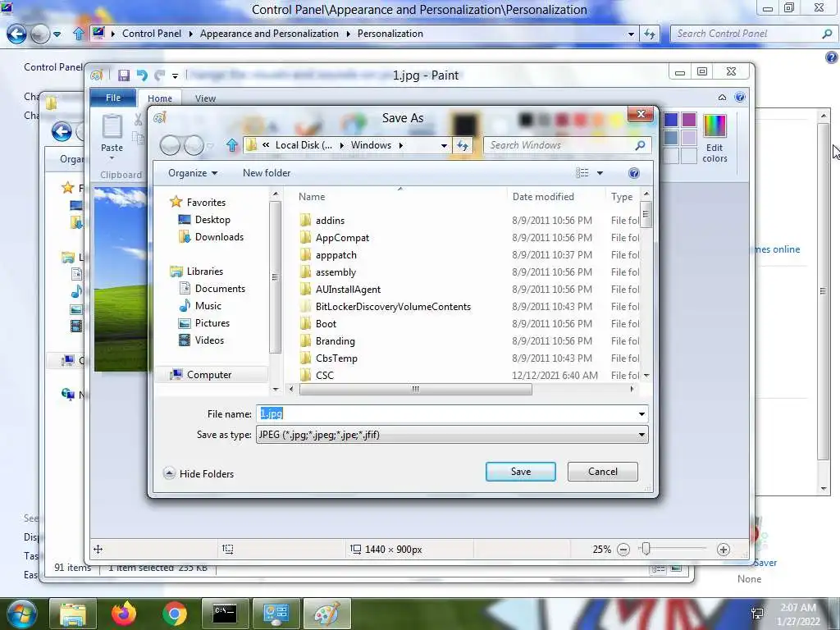The height and width of the screenshot is (630, 840).
Task: Click the Paint help icon in ribbon
Action: (740, 97)
